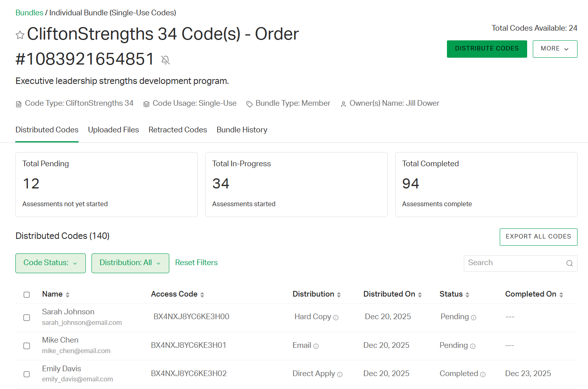Click the search magnifier icon
This screenshot has width=588, height=389.
pos(569,263)
